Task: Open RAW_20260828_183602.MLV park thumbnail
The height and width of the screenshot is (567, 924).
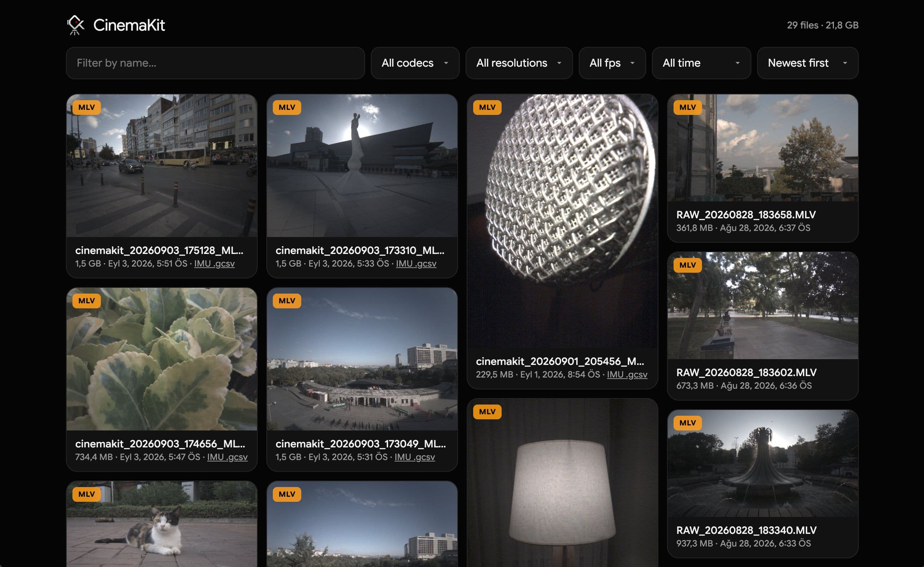Action: [763, 305]
